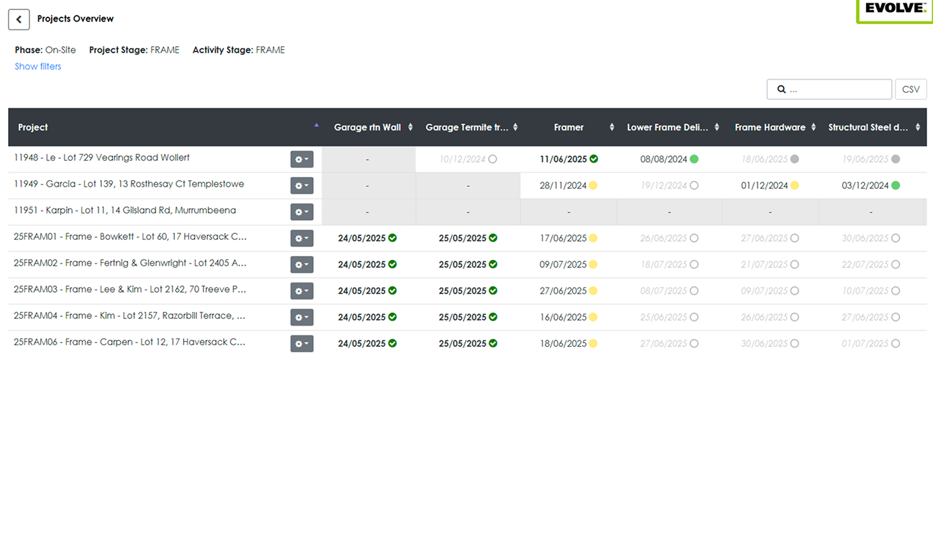The width and height of the screenshot is (933, 560).
Task: Export table with CSV button
Action: click(x=911, y=89)
